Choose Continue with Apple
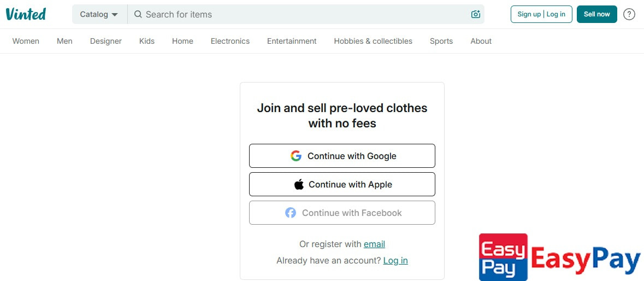 [x=342, y=184]
